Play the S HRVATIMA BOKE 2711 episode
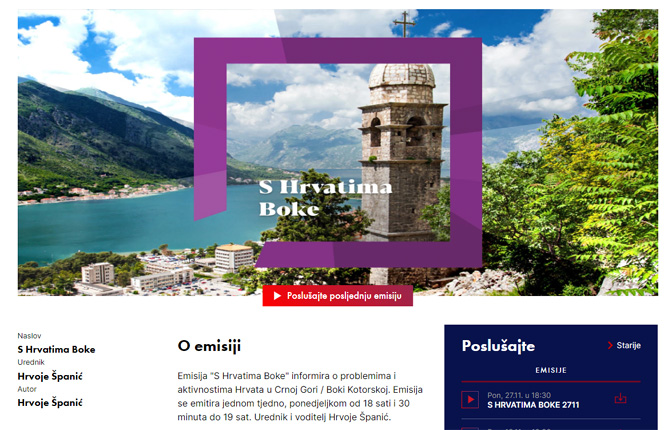Screen dimensions: 672x430 coord(470,400)
